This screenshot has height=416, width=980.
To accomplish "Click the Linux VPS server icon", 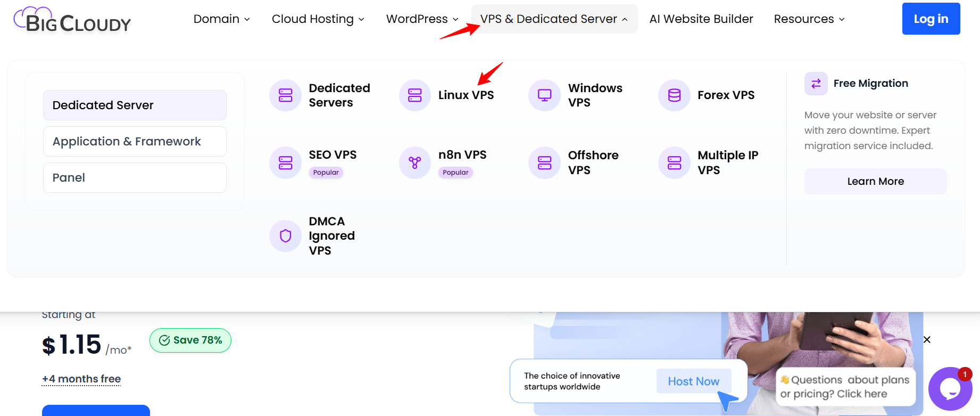I will (x=415, y=95).
